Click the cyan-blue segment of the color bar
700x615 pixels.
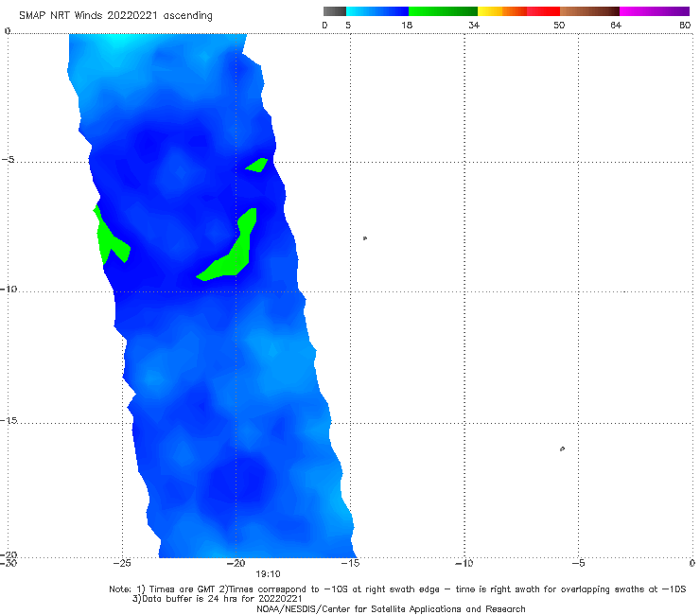point(377,11)
